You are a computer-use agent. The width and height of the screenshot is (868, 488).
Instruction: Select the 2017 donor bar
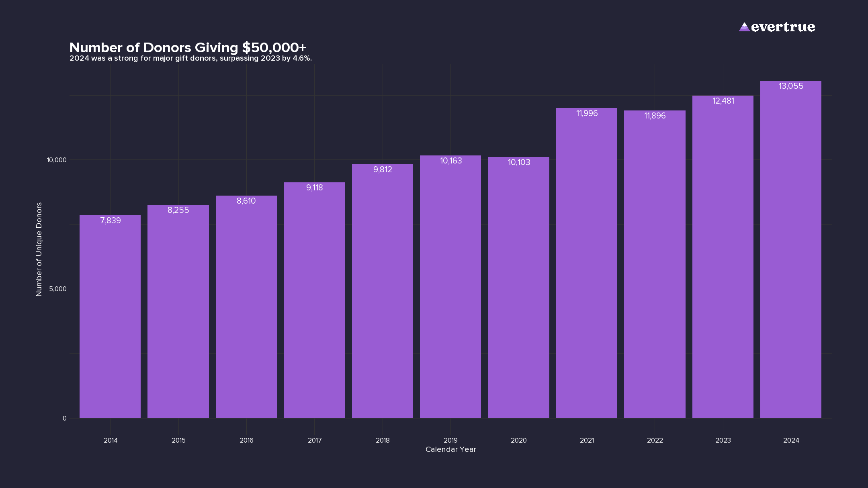314,301
